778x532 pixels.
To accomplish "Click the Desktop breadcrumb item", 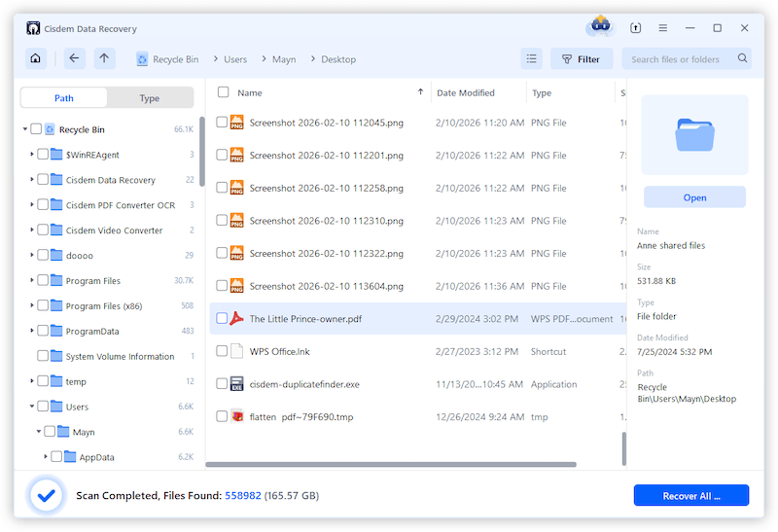I will tap(338, 59).
